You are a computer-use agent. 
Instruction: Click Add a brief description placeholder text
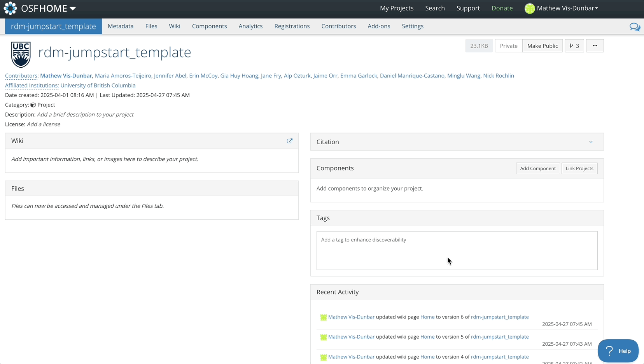coord(85,115)
